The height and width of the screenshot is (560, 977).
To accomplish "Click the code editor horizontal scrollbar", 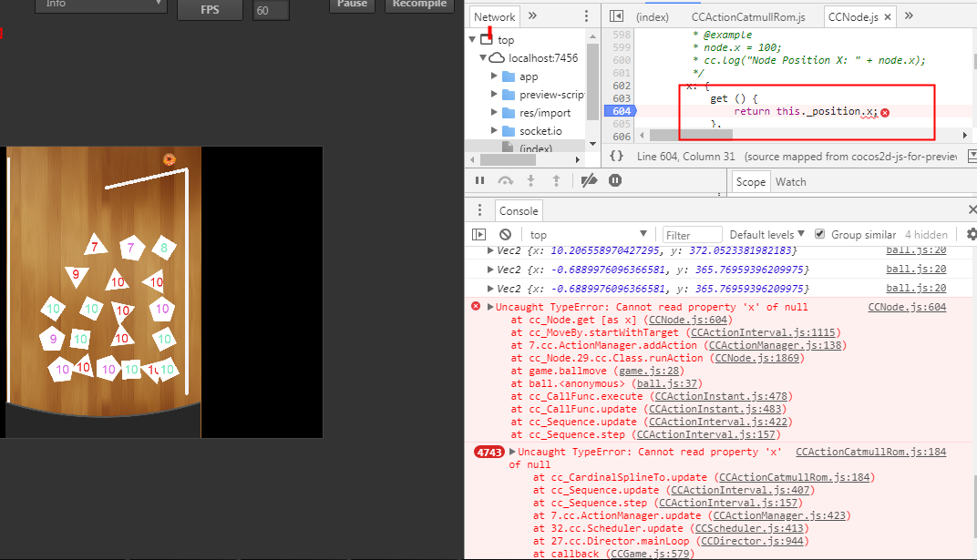I will pyautogui.click(x=691, y=135).
